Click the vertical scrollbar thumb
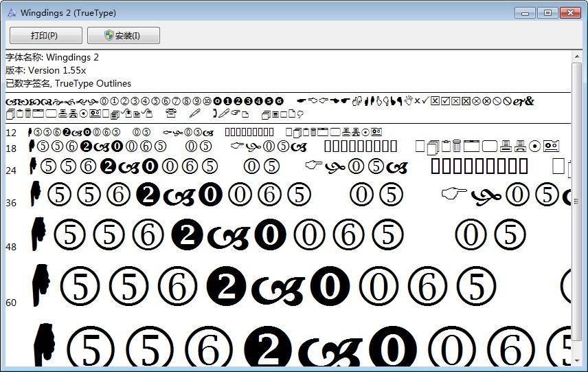This screenshot has height=372, width=588. (577, 199)
